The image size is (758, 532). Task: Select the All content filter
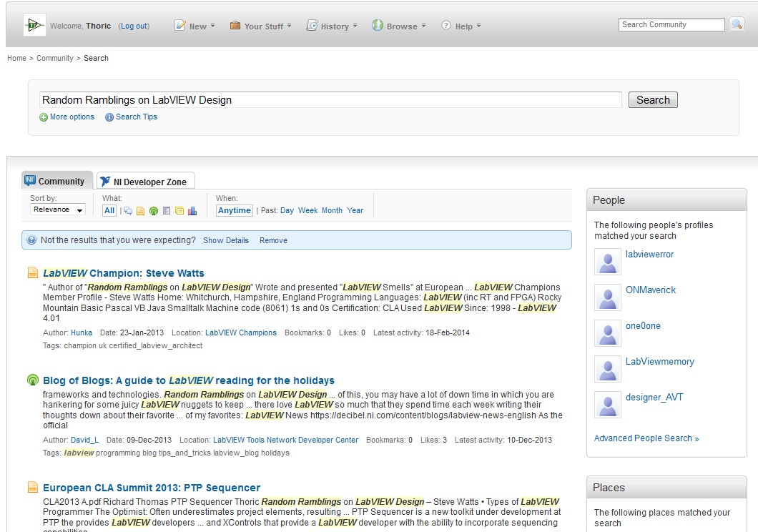click(109, 210)
